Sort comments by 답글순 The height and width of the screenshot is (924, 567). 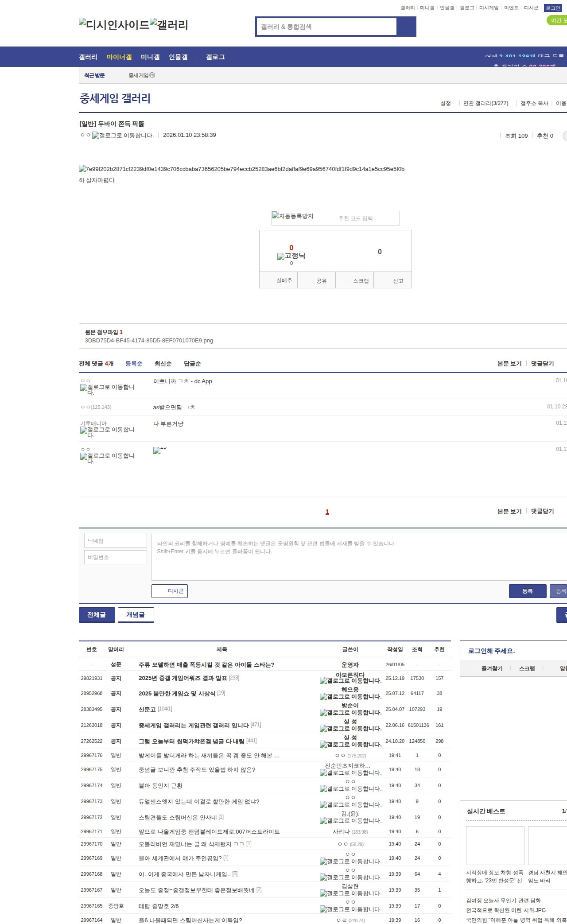point(192,364)
